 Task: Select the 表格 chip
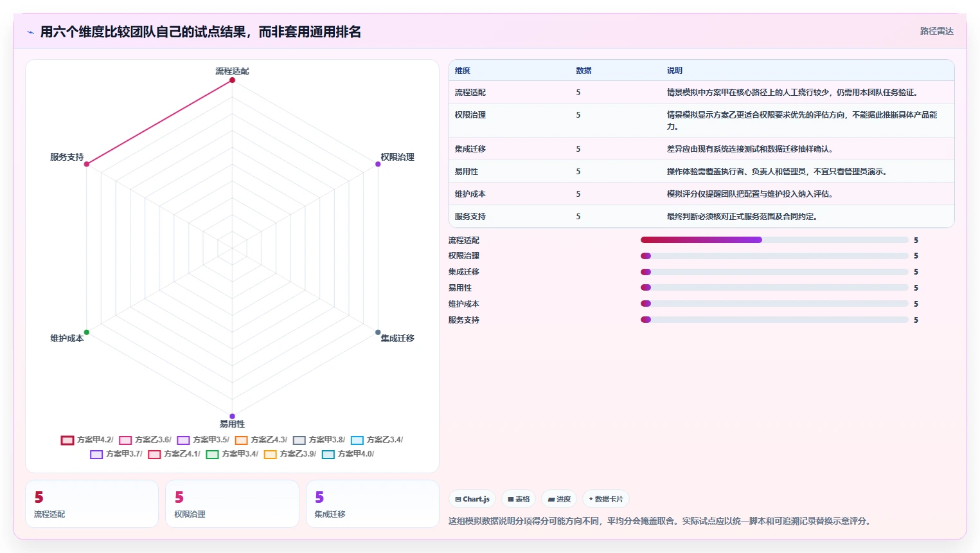519,499
